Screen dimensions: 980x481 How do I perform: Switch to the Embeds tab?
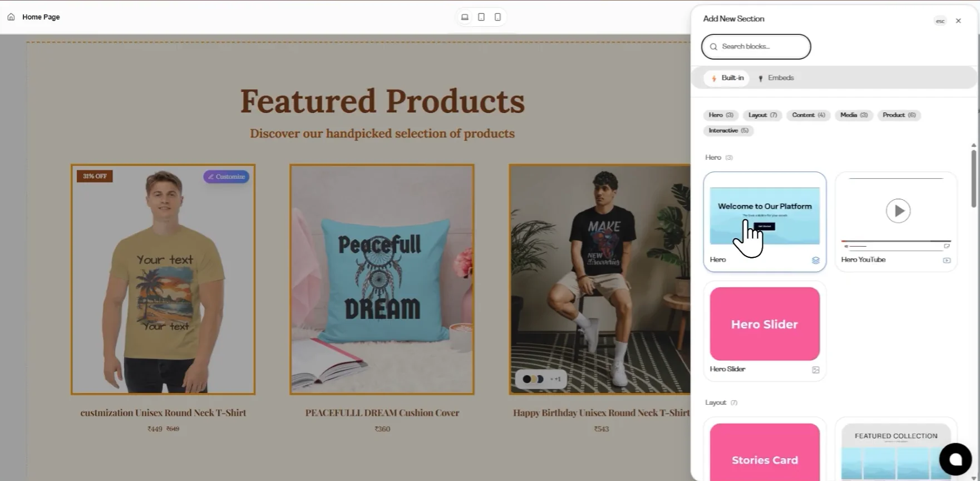click(x=776, y=78)
